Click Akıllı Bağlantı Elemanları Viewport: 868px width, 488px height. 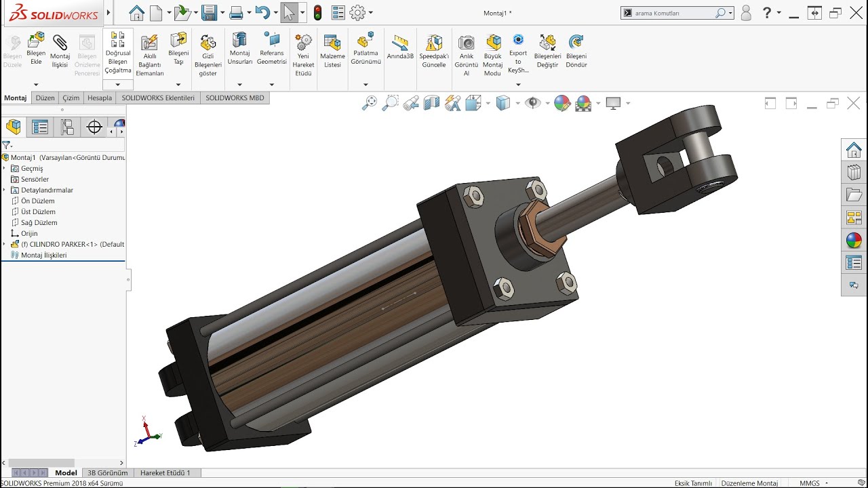(x=150, y=56)
